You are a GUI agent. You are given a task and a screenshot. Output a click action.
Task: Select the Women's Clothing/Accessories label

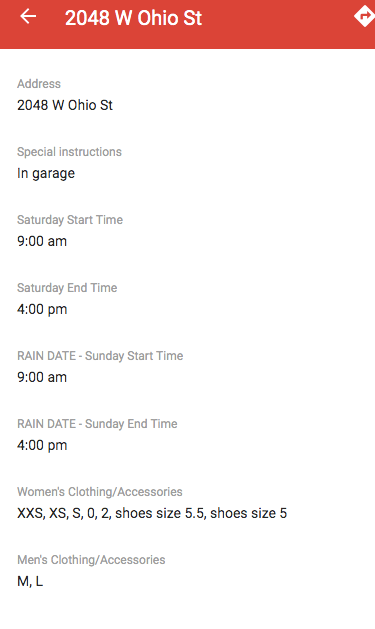(x=100, y=492)
